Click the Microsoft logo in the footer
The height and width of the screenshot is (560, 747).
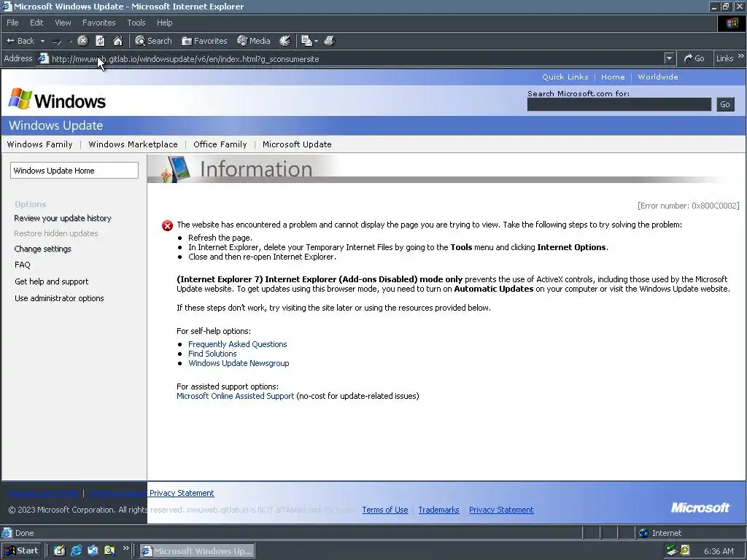[700, 507]
